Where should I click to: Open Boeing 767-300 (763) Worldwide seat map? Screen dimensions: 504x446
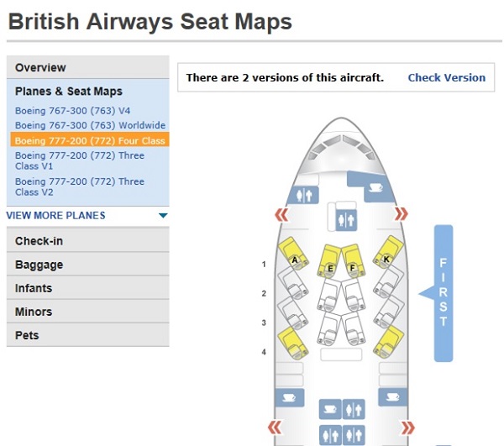(91, 125)
